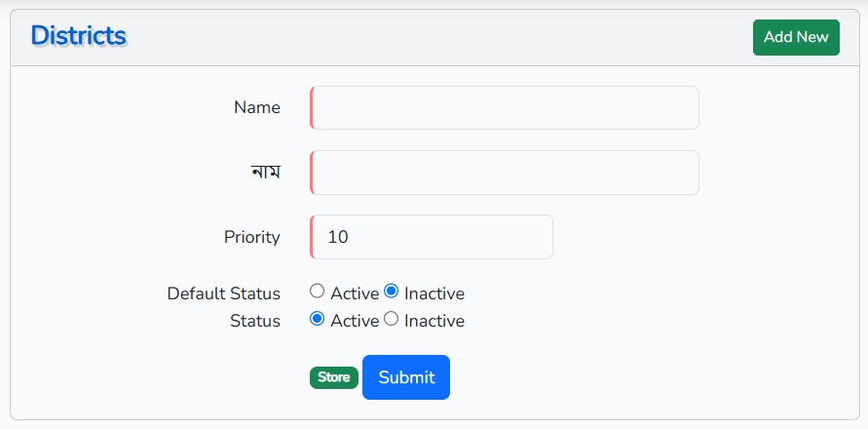This screenshot has height=429, width=868.
Task: Click the Inactive text beside Default Status
Action: click(434, 293)
